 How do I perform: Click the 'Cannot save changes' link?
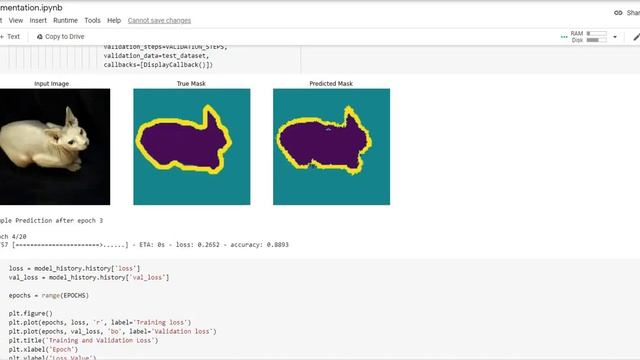pos(159,20)
